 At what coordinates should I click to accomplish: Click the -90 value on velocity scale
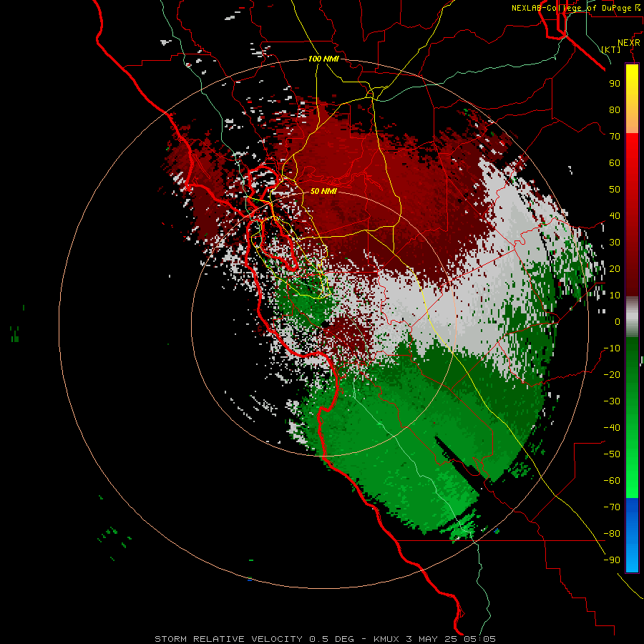(x=612, y=560)
